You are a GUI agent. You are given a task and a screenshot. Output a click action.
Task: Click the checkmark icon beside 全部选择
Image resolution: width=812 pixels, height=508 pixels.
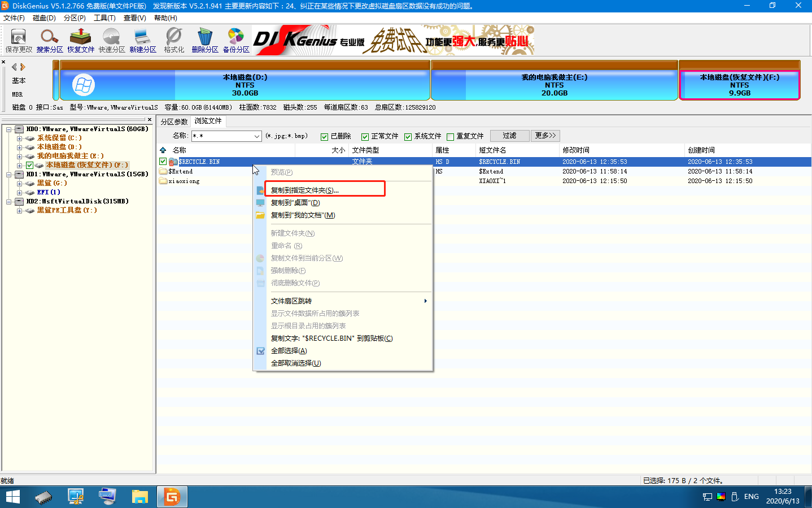(260, 351)
